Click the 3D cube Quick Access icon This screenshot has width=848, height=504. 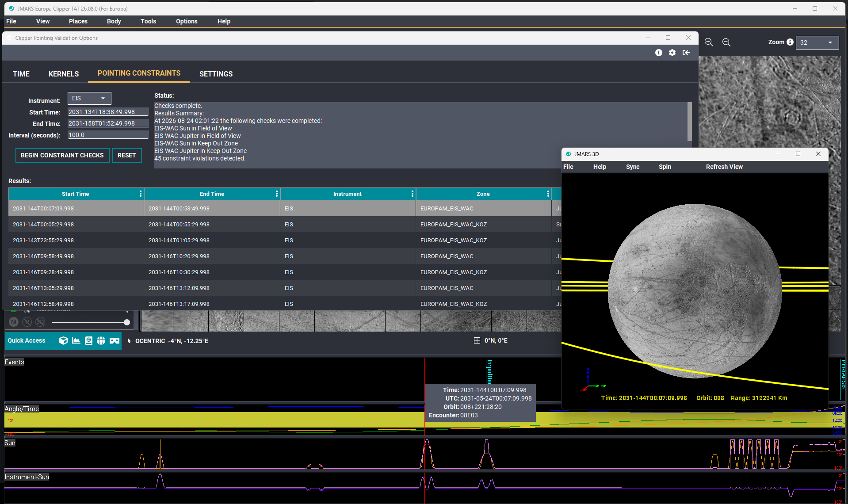[64, 340]
